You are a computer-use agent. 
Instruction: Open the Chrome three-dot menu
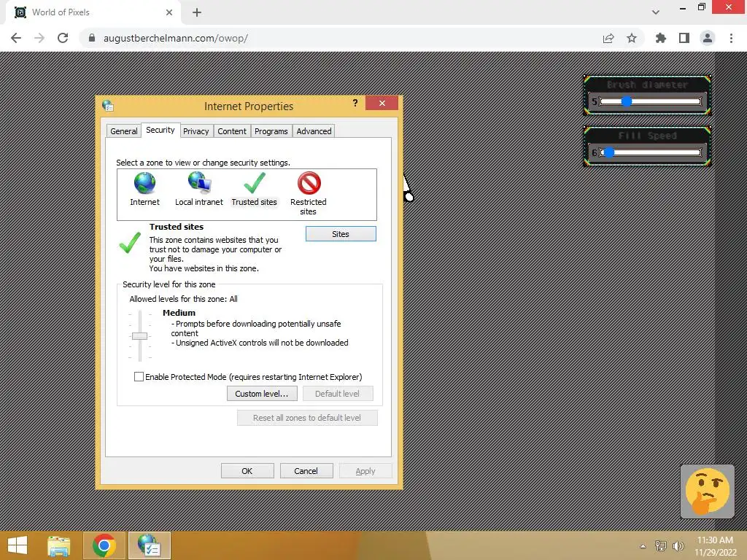(x=731, y=38)
